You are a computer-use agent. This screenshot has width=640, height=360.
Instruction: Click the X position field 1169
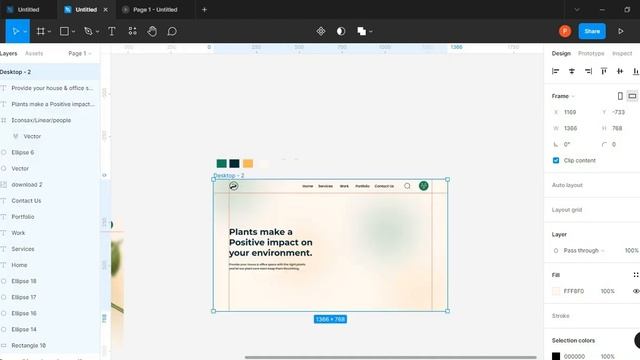[570, 112]
